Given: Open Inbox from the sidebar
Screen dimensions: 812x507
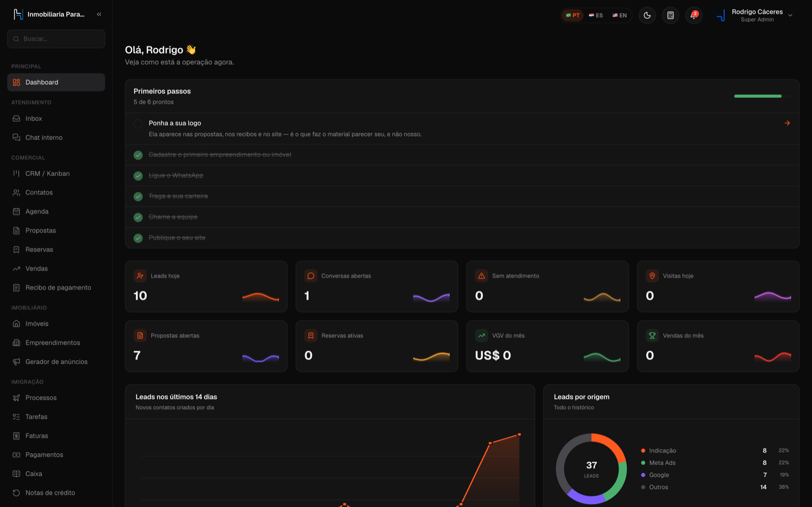Looking at the screenshot, I should (56, 118).
